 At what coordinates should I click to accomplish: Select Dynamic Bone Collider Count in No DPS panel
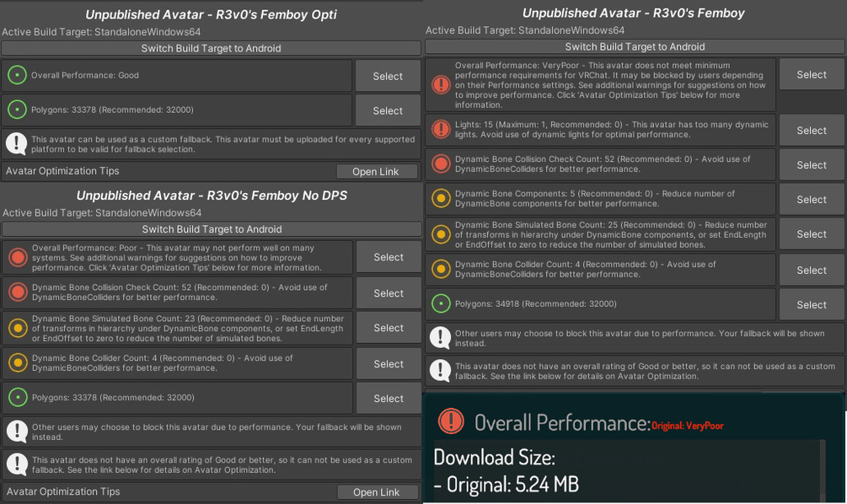[x=389, y=364]
